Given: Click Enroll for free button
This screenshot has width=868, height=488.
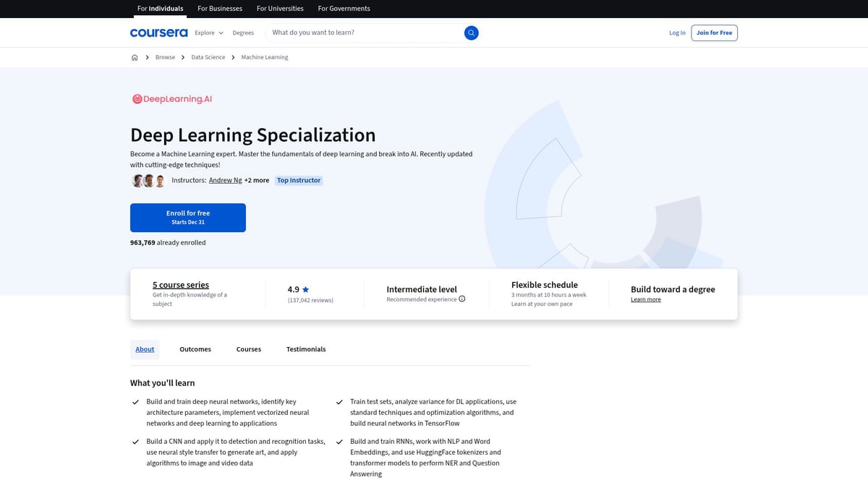Looking at the screenshot, I should [188, 218].
